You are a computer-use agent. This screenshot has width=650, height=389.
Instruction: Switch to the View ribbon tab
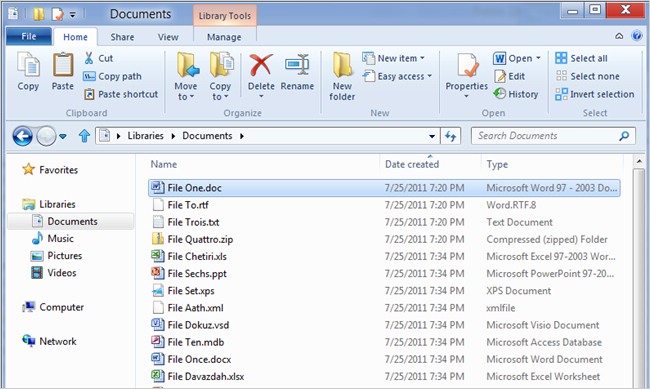[168, 37]
